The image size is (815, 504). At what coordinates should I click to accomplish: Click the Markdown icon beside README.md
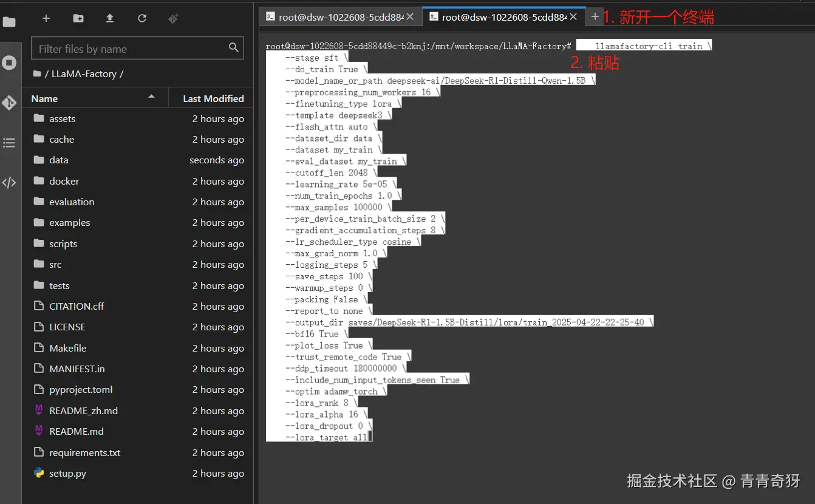point(39,431)
